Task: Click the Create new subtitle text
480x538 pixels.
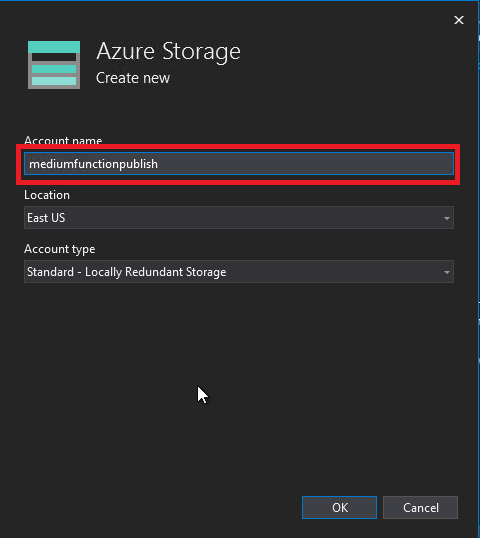Action: point(133,78)
